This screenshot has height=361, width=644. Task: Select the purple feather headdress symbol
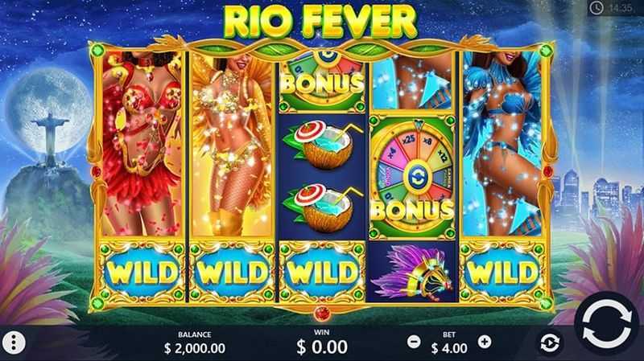tap(412, 273)
